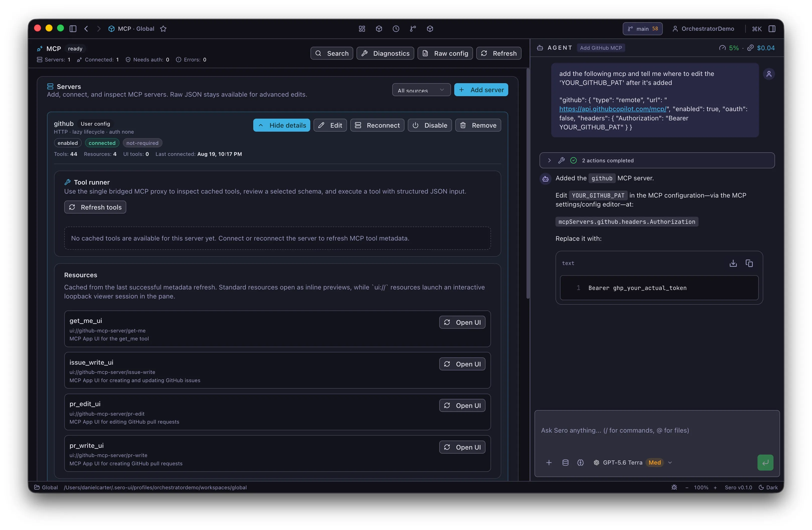Click the 5% context usage indicator
The height and width of the screenshot is (530, 812).
click(729, 48)
